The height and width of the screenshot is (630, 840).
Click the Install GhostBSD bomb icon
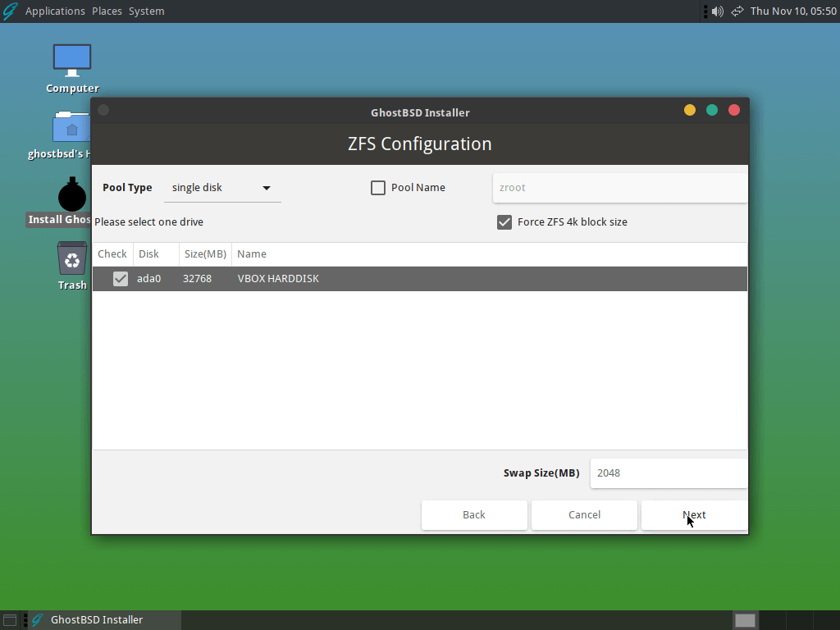coord(72,195)
